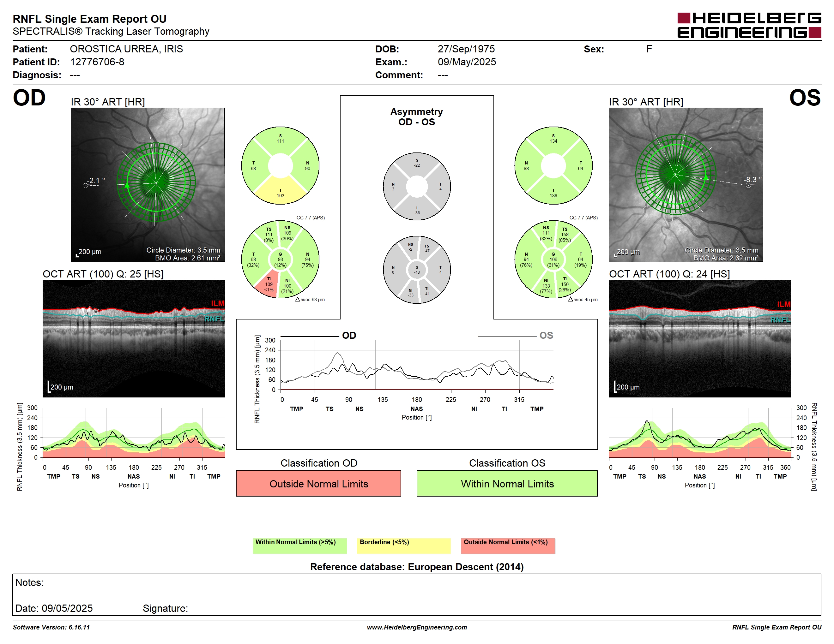
Task: Click the OD infrared fundus image
Action: pyautogui.click(x=148, y=185)
